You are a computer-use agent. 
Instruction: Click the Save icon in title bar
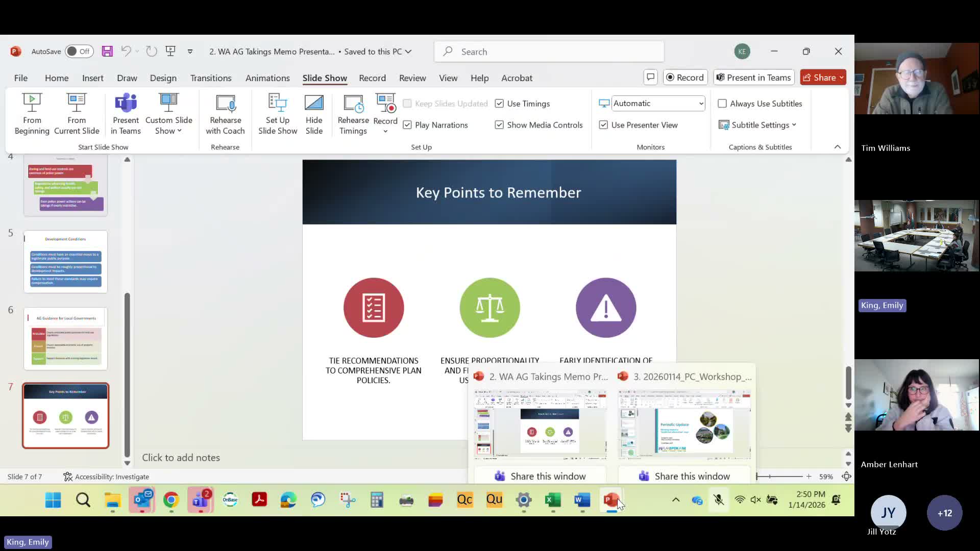pos(107,52)
